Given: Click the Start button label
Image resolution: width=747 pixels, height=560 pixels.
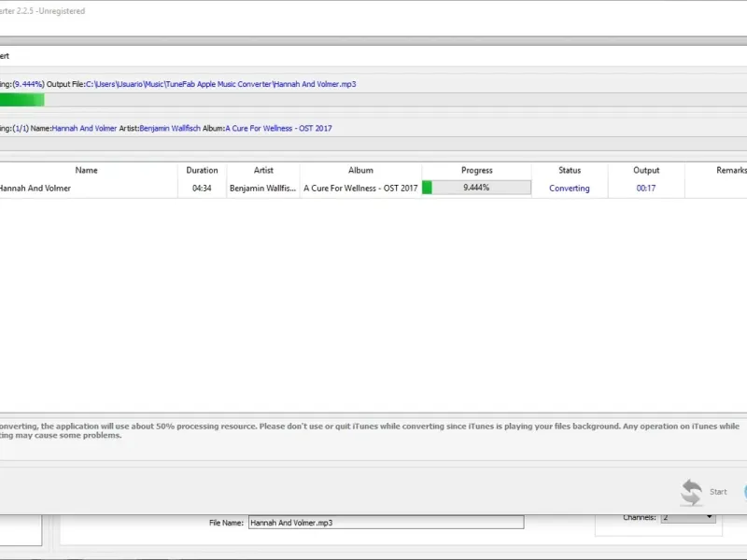Looking at the screenshot, I should [x=718, y=492].
